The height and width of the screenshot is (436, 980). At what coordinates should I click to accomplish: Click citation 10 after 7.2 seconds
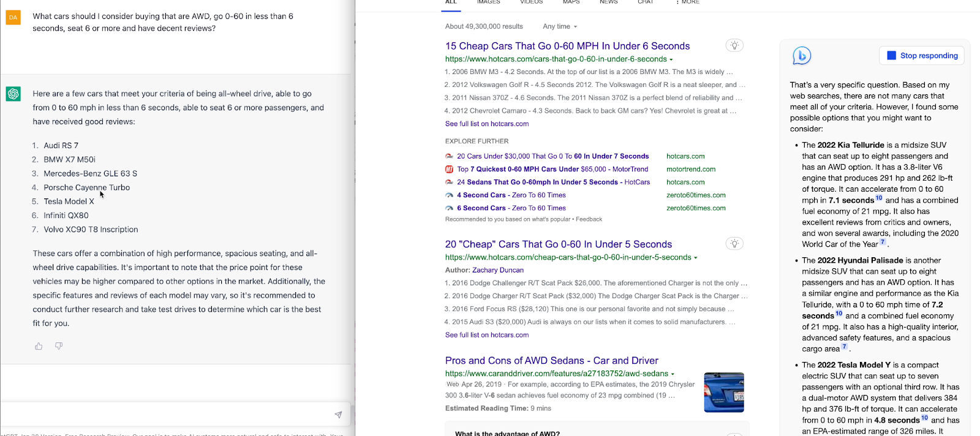839,314
